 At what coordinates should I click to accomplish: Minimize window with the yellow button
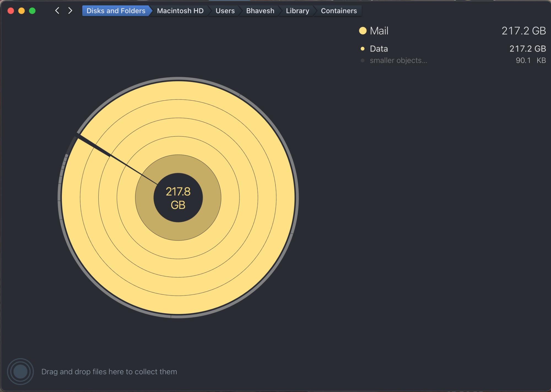pyautogui.click(x=21, y=11)
